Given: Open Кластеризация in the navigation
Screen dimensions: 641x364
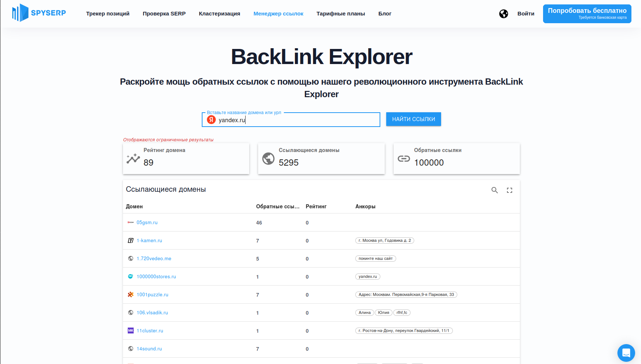Looking at the screenshot, I should [219, 14].
